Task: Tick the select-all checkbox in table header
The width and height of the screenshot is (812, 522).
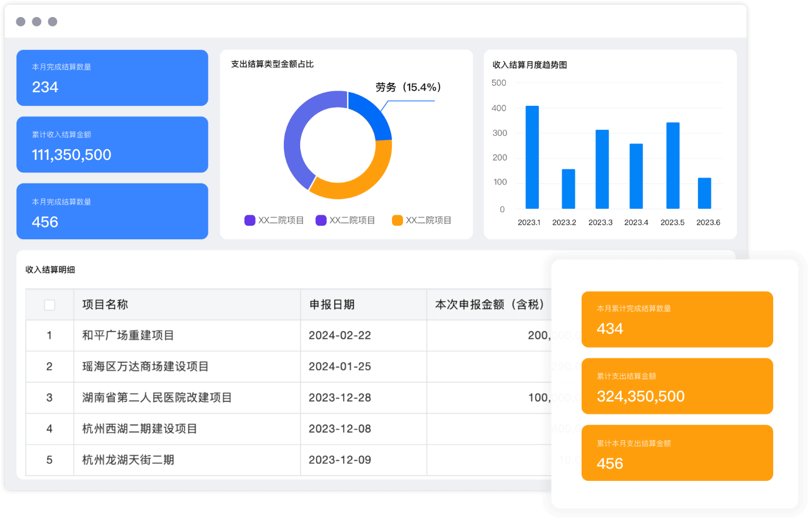Action: (x=49, y=304)
